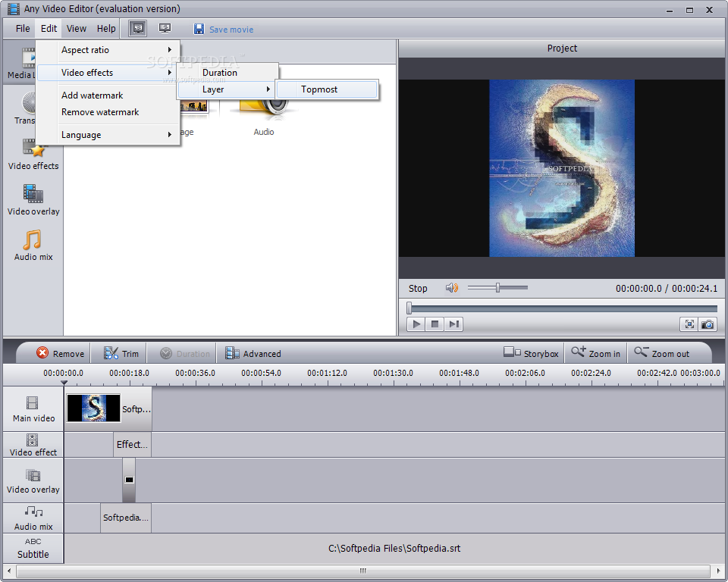The image size is (728, 582).
Task: Take a snapshot with camera icon
Action: (x=708, y=324)
